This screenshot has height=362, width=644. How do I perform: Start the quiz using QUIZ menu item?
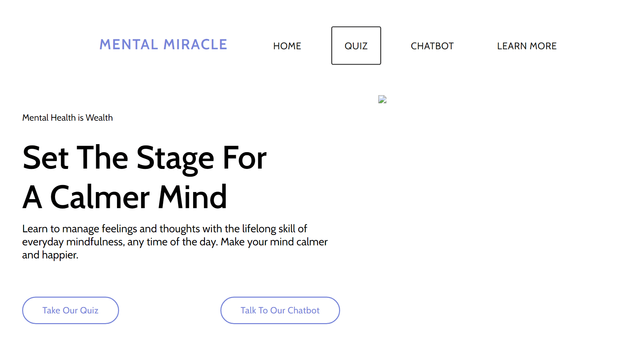click(x=356, y=46)
